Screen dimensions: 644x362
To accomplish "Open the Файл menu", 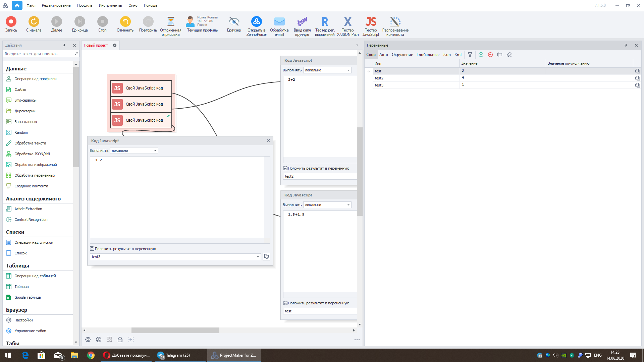I will coord(31,5).
